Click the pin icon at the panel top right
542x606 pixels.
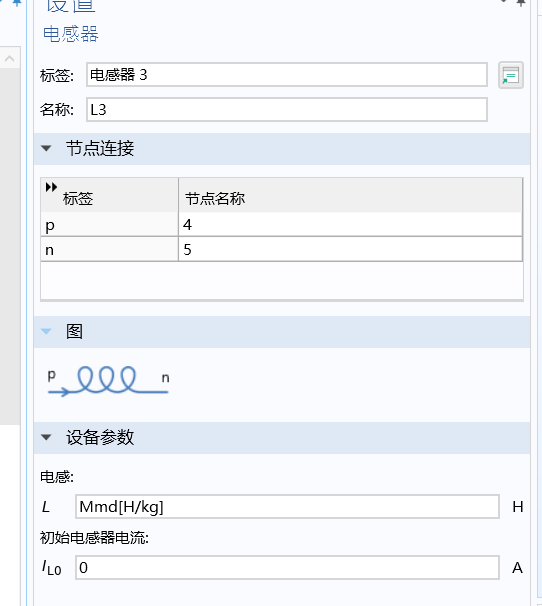[521, 3]
